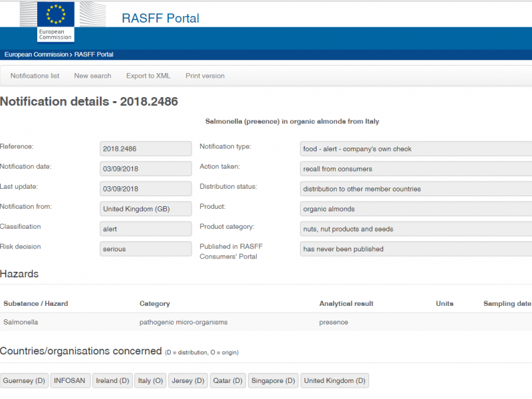This screenshot has height=399, width=532.
Task: Click the Reference field 2018.2486
Action: coord(146,149)
